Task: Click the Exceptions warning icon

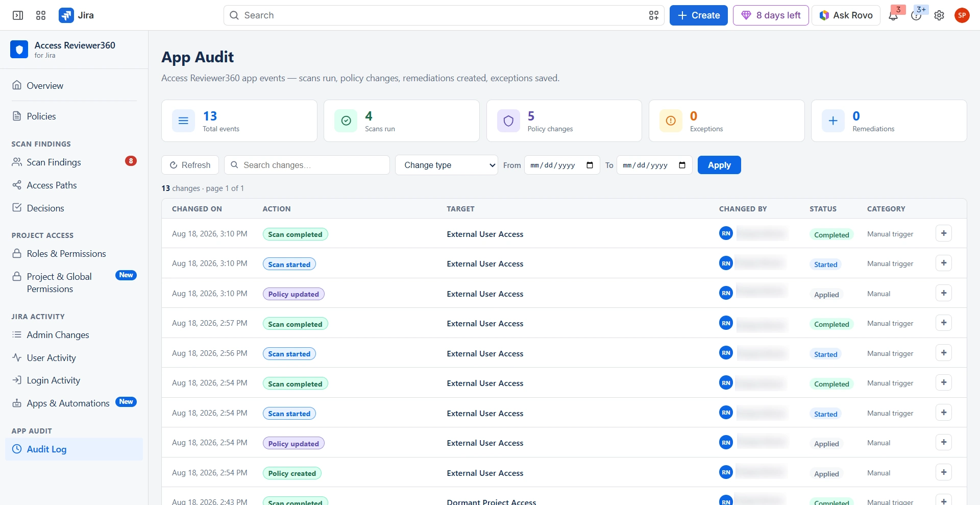Action: coord(671,121)
